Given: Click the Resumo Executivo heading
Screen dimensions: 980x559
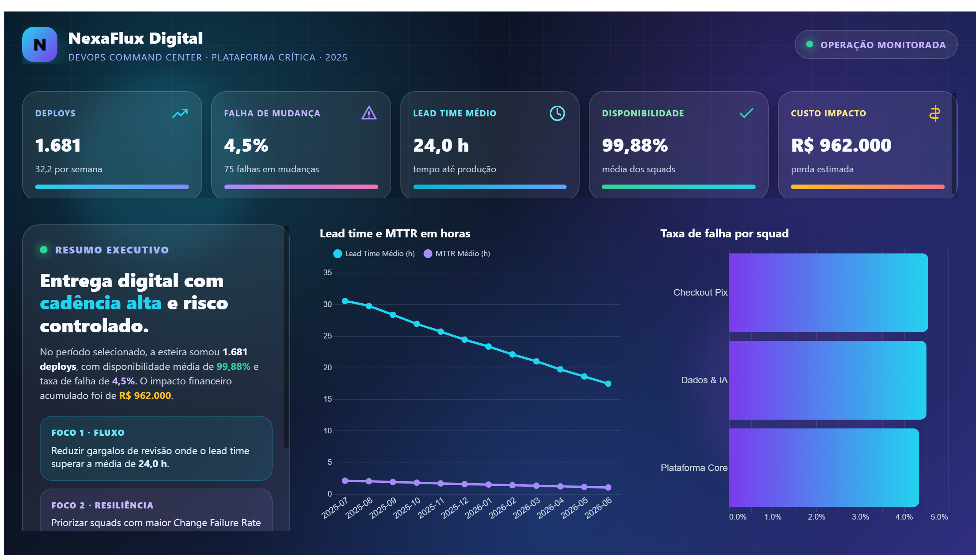Looking at the screenshot, I should coord(112,250).
